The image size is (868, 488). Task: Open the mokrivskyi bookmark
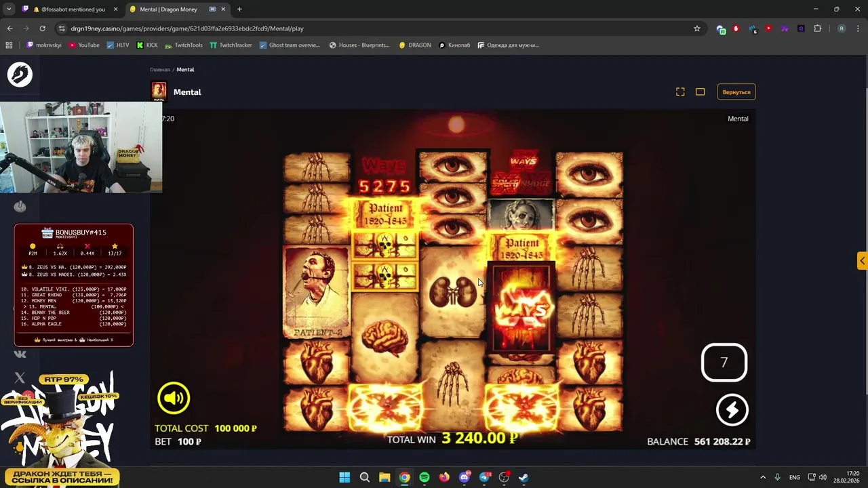(43, 45)
